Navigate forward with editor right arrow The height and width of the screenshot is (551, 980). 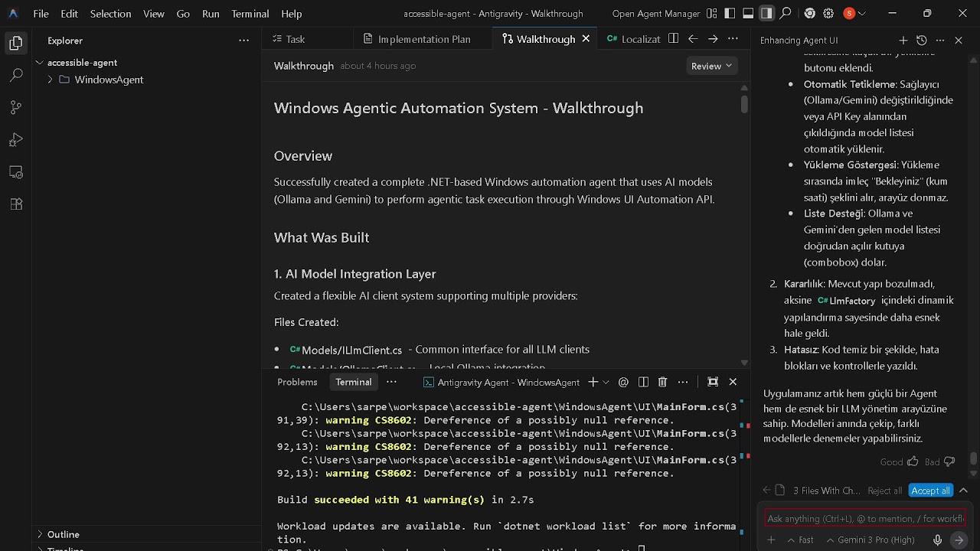713,39
